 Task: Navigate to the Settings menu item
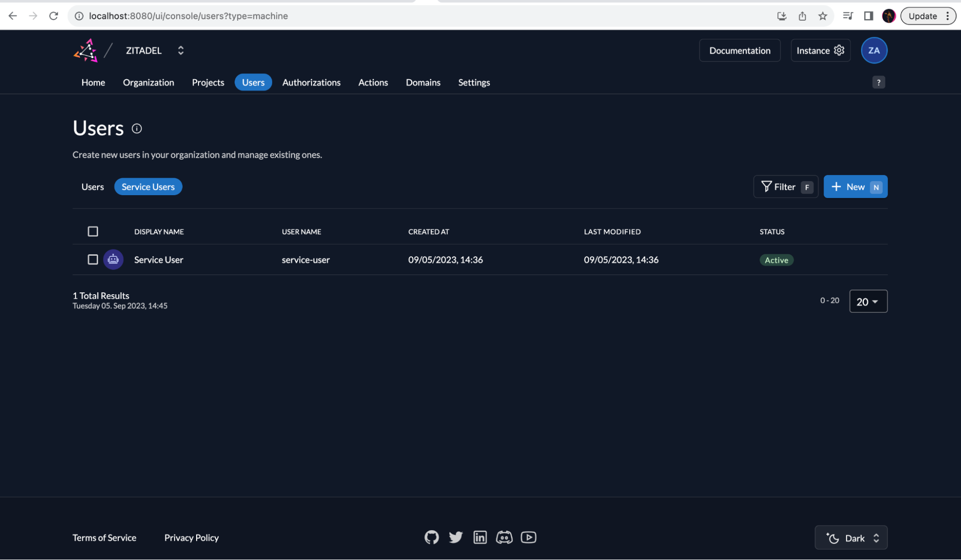pos(474,81)
